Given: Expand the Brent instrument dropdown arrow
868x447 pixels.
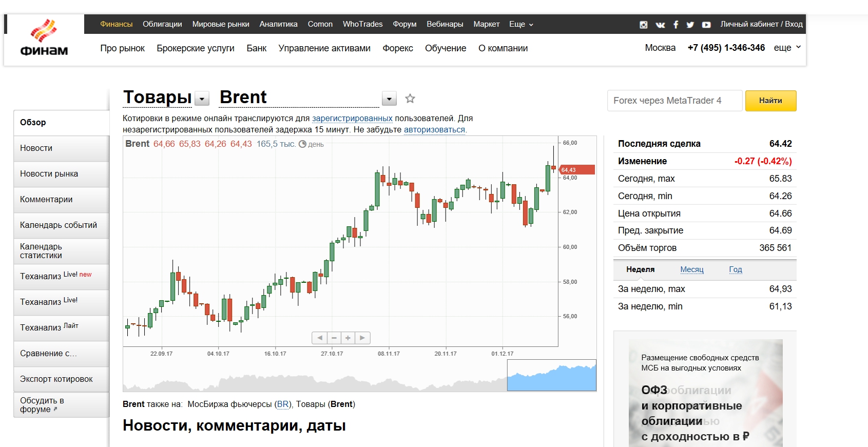Looking at the screenshot, I should tap(389, 99).
